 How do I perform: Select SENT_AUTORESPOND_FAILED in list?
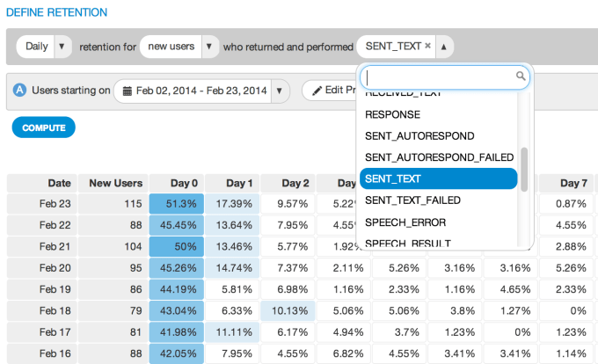439,157
